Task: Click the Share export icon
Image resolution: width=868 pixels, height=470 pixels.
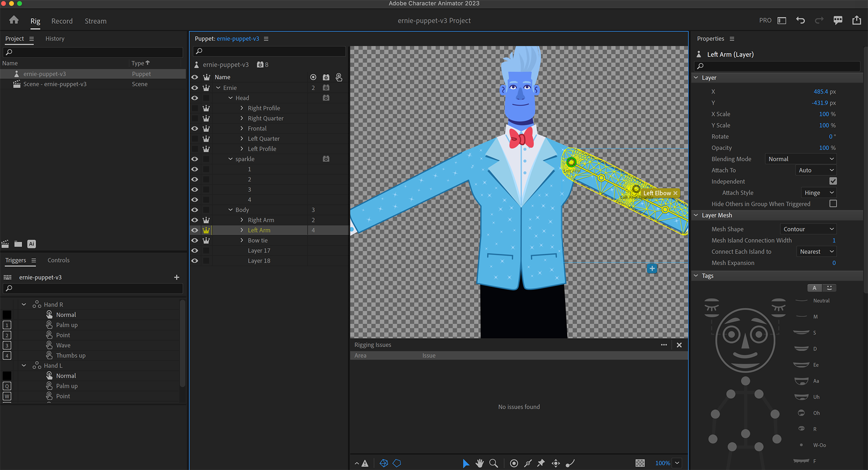Action: [x=857, y=20]
